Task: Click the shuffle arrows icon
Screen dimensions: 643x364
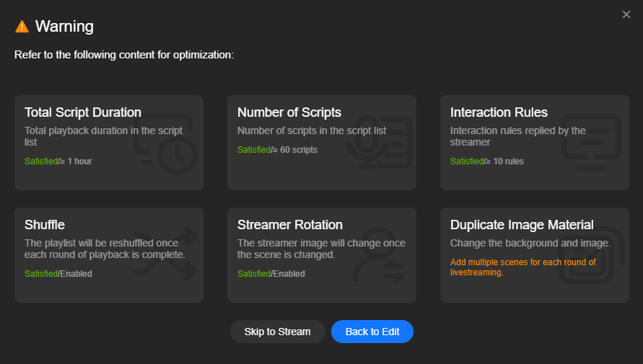Action: [x=166, y=254]
